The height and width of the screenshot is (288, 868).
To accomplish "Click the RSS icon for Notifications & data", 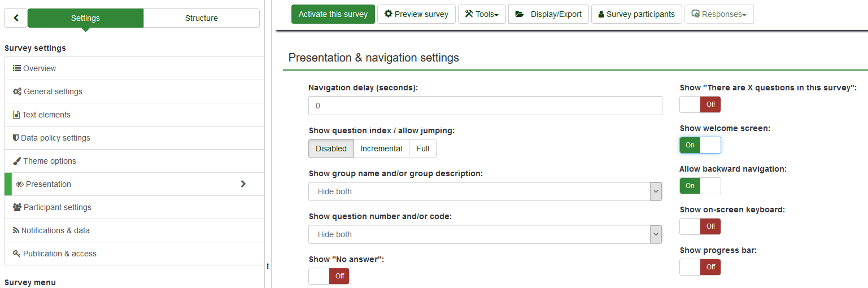I will pos(16,230).
